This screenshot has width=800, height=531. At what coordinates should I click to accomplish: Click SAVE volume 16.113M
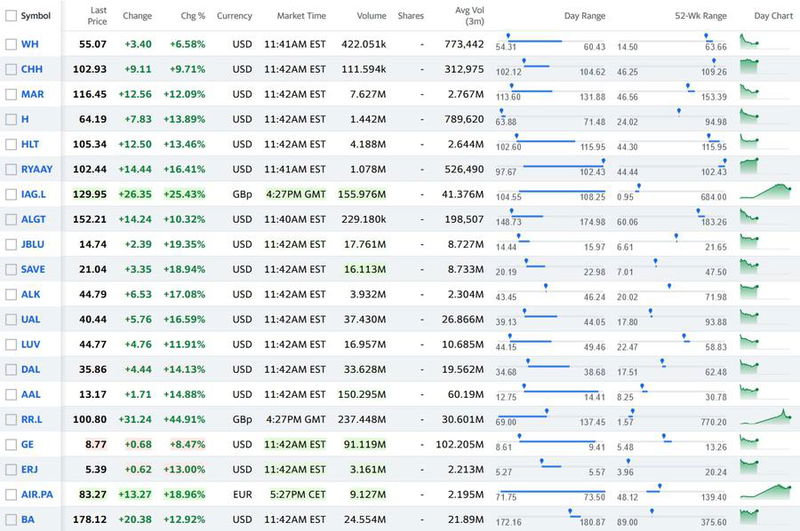click(x=365, y=269)
